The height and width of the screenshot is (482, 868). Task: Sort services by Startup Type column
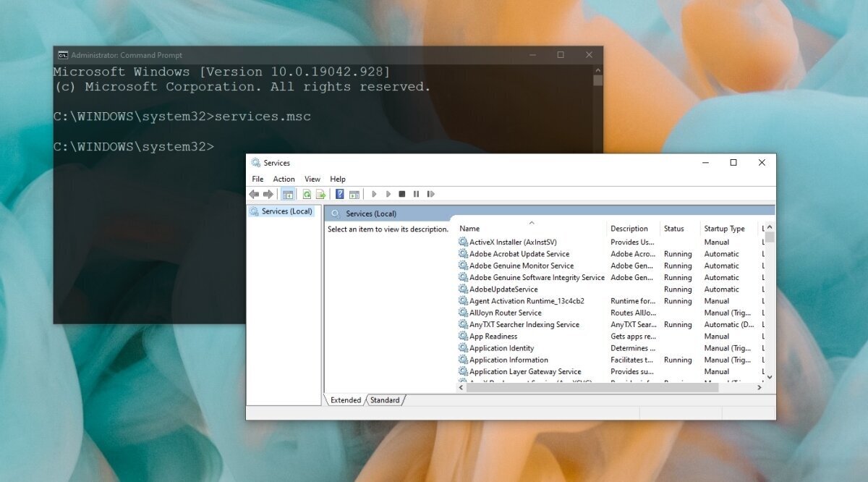tap(723, 228)
